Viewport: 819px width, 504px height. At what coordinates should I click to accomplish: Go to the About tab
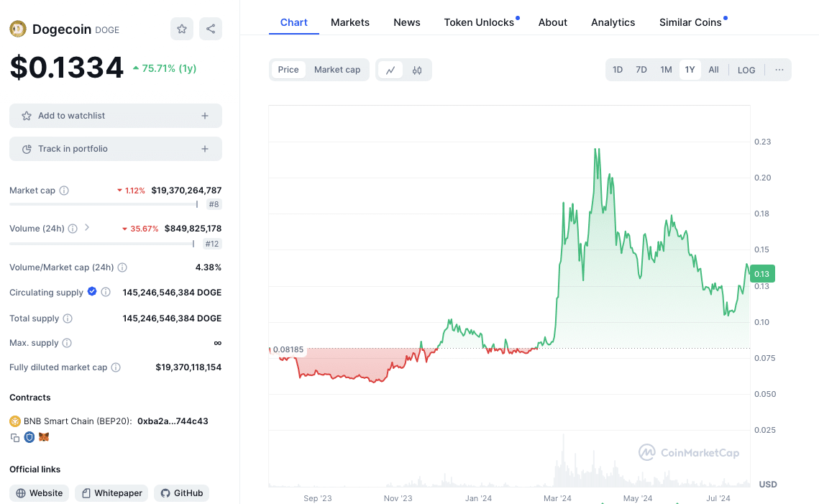tap(553, 22)
